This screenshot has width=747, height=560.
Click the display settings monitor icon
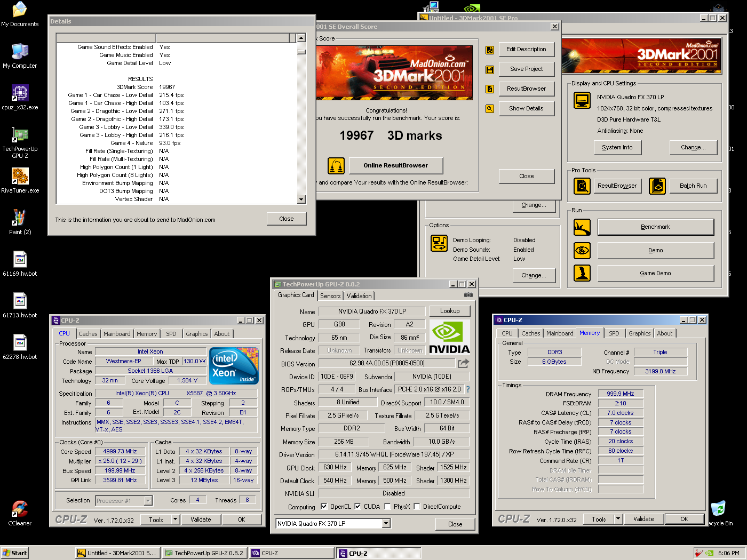582,100
